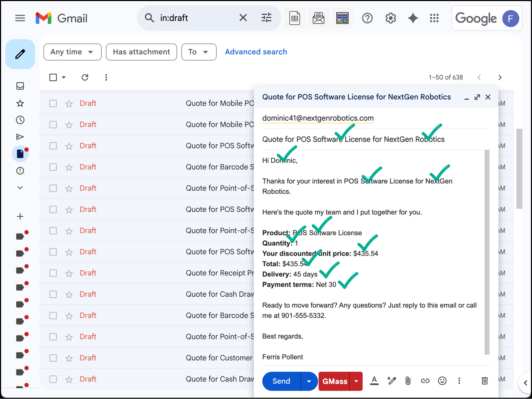Star the first Draft email row
The width and height of the screenshot is (532, 399).
click(69, 103)
